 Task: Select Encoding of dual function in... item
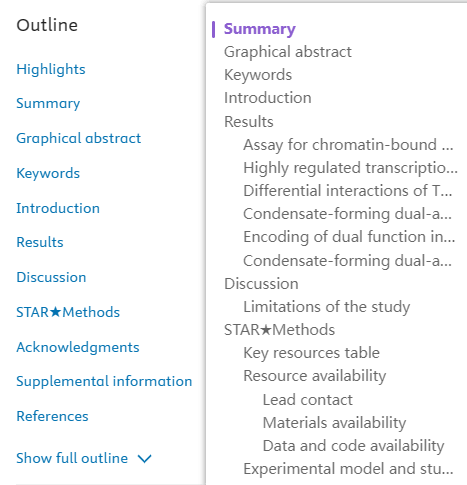tap(349, 237)
